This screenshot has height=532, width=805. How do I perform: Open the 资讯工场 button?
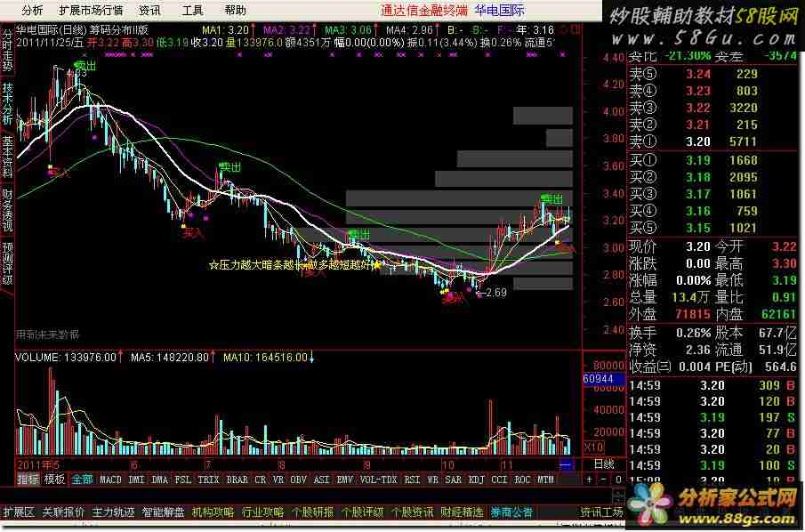[601, 512]
